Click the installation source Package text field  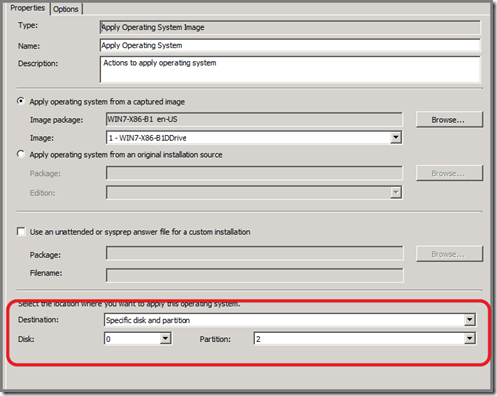(x=254, y=173)
